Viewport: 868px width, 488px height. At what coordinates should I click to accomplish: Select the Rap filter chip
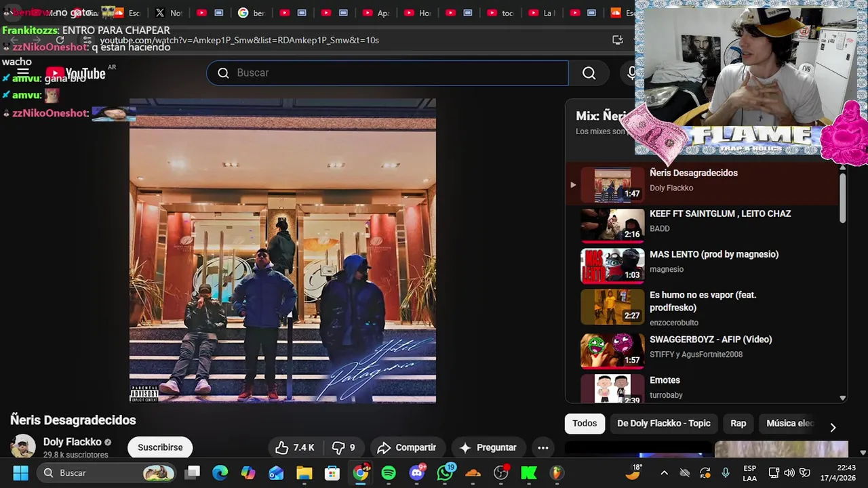[x=738, y=424]
